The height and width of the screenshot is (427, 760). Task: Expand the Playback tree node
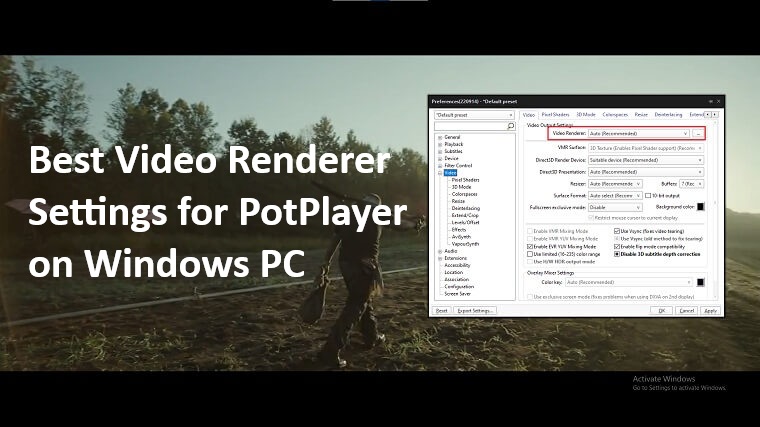pyautogui.click(x=440, y=144)
